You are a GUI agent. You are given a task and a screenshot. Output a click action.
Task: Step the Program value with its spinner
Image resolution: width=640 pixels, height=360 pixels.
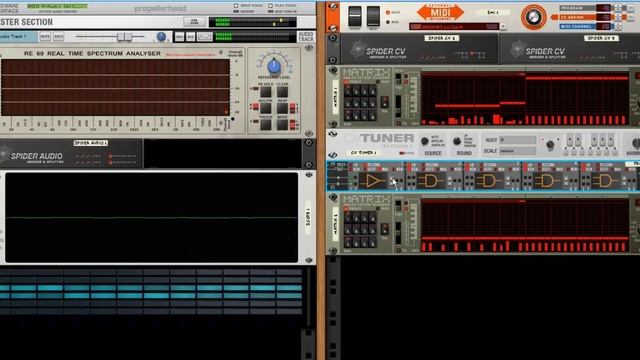pos(618,8)
